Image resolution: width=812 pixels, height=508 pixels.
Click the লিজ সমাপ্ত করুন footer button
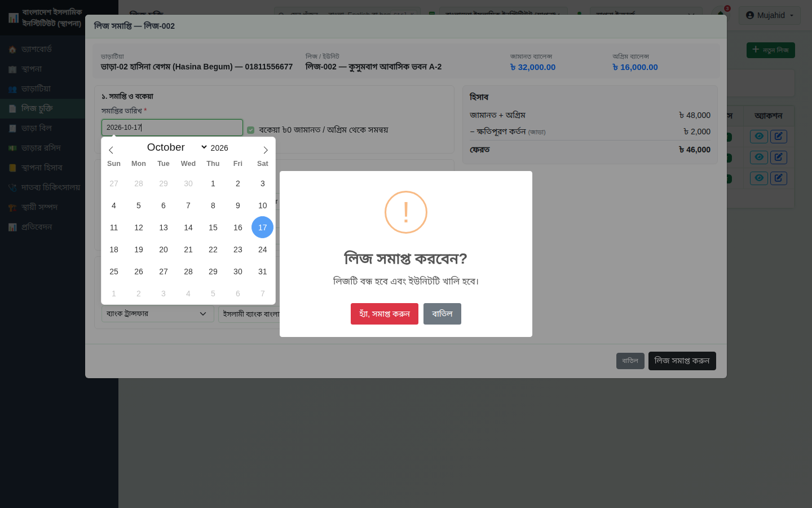coord(682,361)
